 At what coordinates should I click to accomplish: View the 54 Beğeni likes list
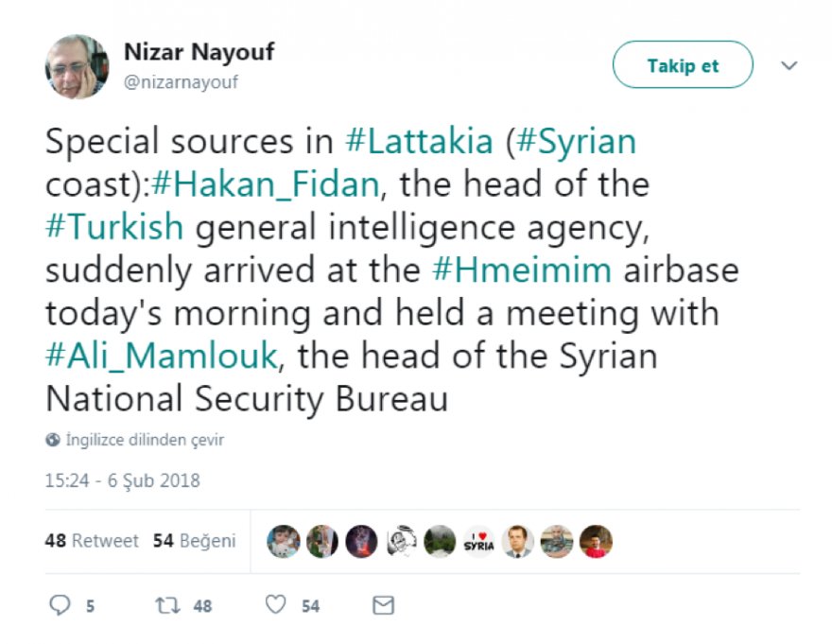click(x=194, y=542)
